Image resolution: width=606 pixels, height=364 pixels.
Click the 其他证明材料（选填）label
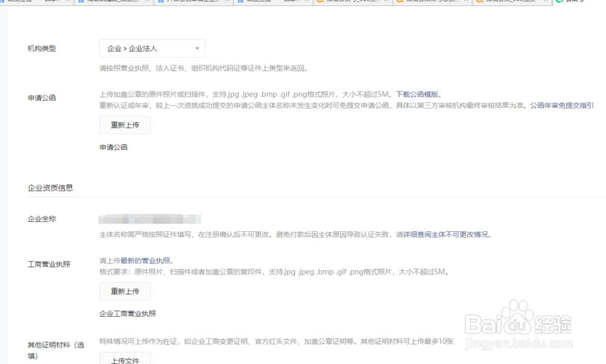pos(56,351)
